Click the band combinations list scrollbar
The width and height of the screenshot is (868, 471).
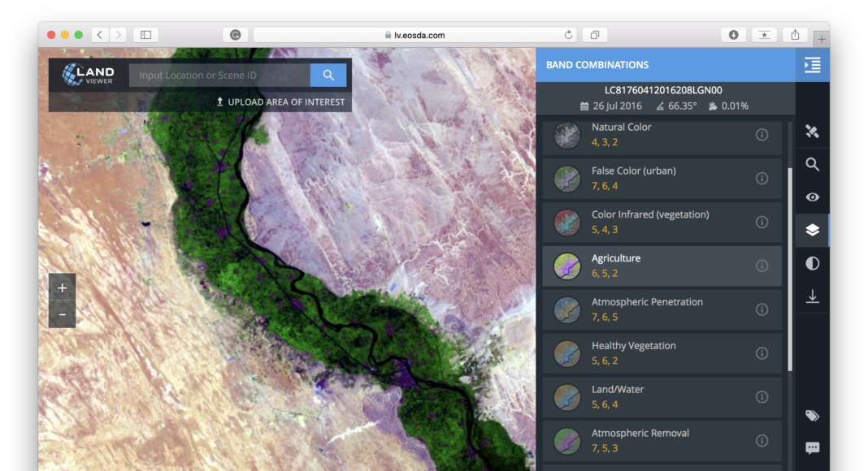(x=789, y=268)
